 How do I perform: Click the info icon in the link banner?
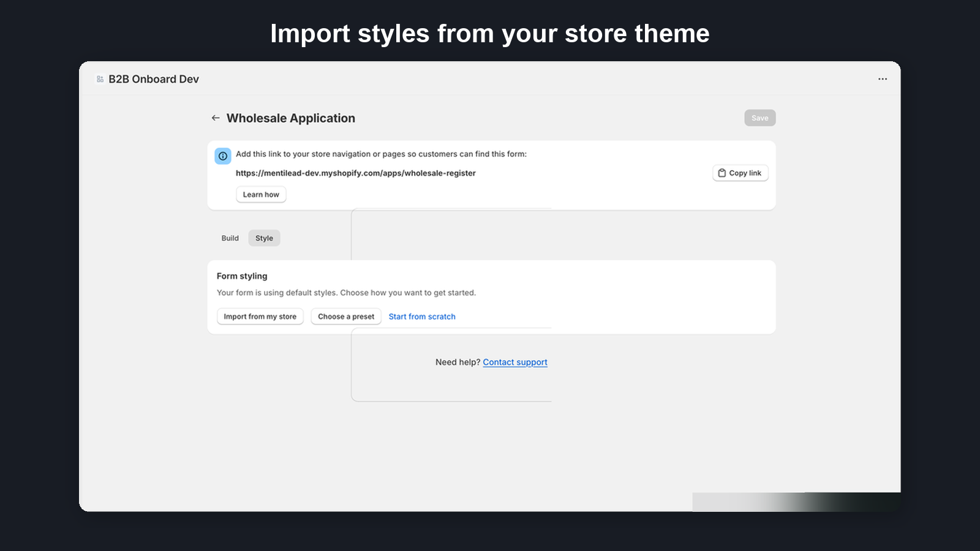point(222,156)
